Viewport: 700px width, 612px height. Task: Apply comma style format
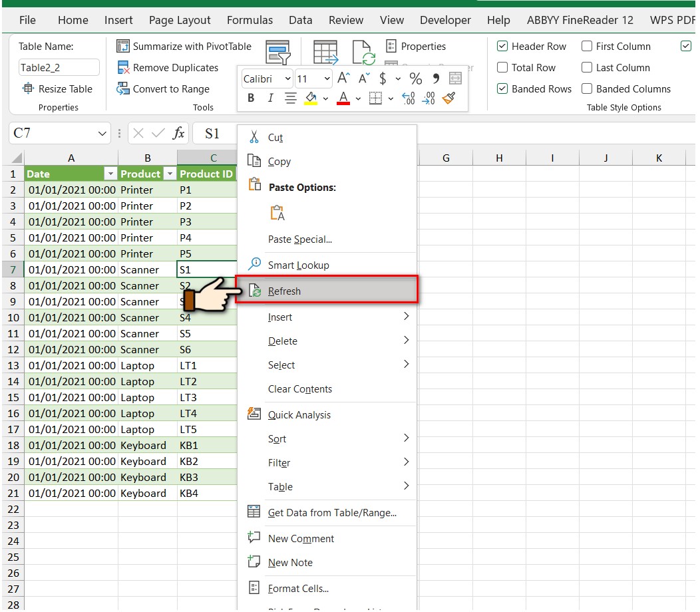(436, 78)
